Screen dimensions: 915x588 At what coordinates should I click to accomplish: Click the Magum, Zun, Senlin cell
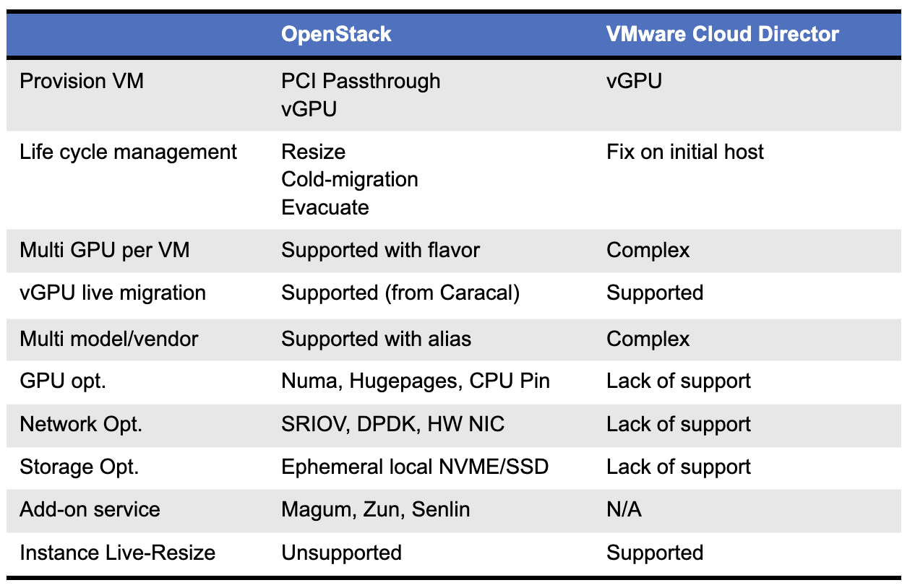tap(376, 509)
